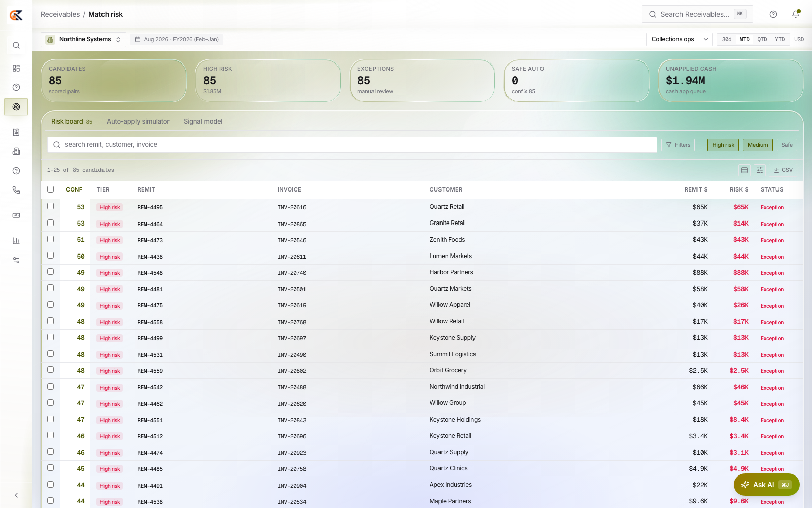Open the Exceptions manual review card
The image size is (812, 508).
click(422, 81)
